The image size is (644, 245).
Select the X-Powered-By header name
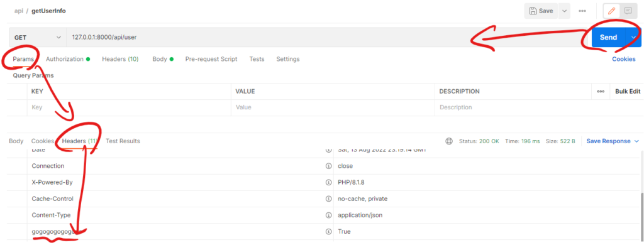[52, 183]
